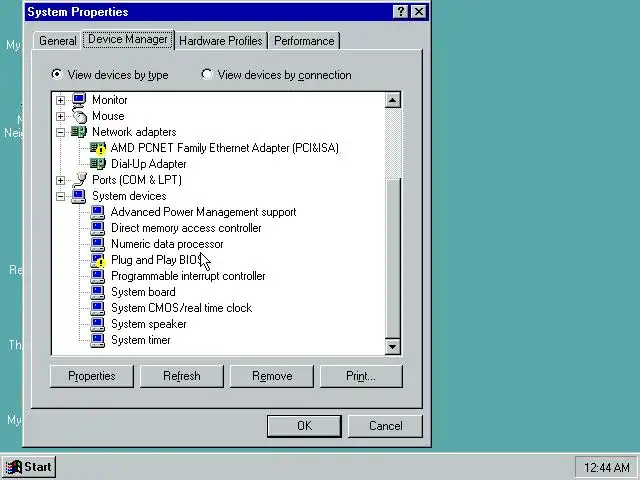Click the Ports (COM & LPT) icon
This screenshot has height=480, width=640.
(x=79, y=180)
